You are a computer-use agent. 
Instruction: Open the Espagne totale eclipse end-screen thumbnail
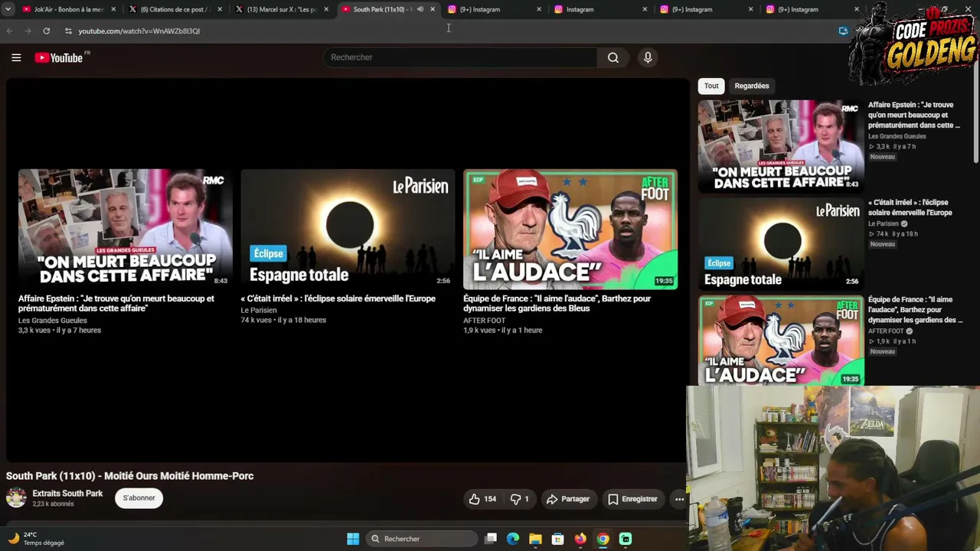[x=348, y=229]
